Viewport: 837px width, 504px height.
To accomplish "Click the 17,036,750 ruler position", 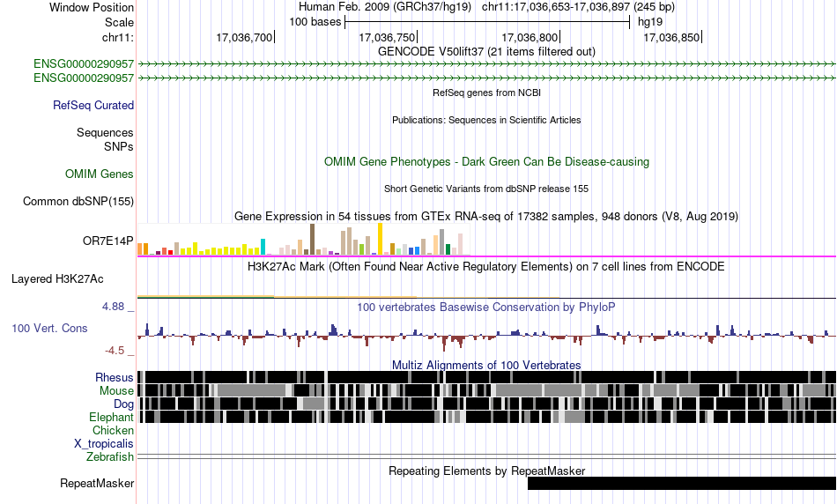I will pyautogui.click(x=388, y=37).
